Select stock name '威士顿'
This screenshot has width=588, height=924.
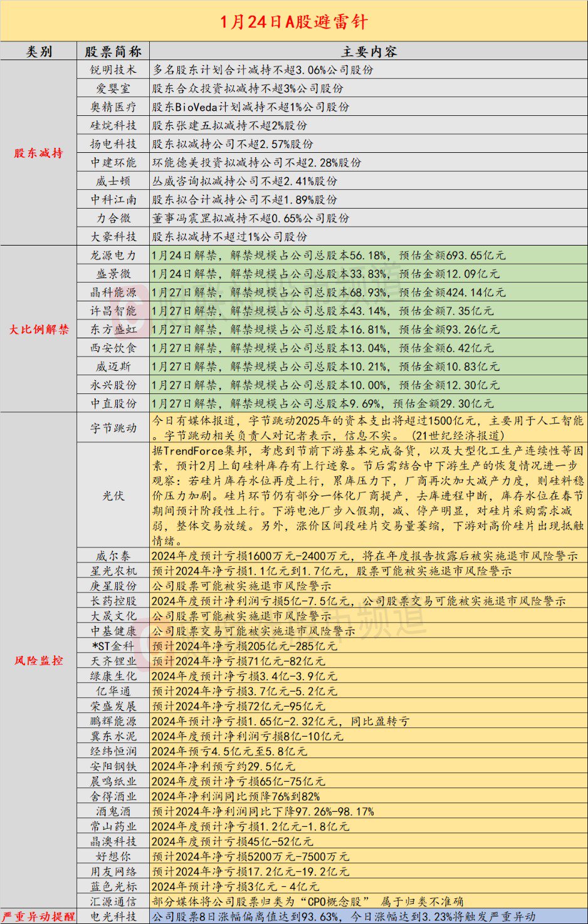113,181
